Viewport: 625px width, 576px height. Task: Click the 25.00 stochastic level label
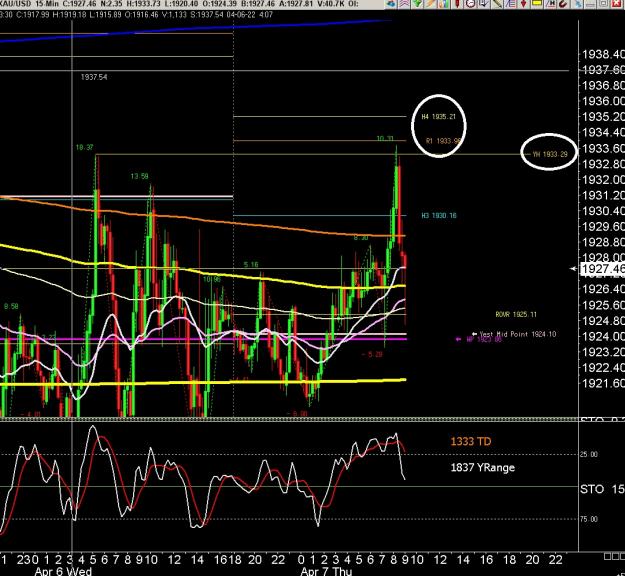tap(588, 454)
